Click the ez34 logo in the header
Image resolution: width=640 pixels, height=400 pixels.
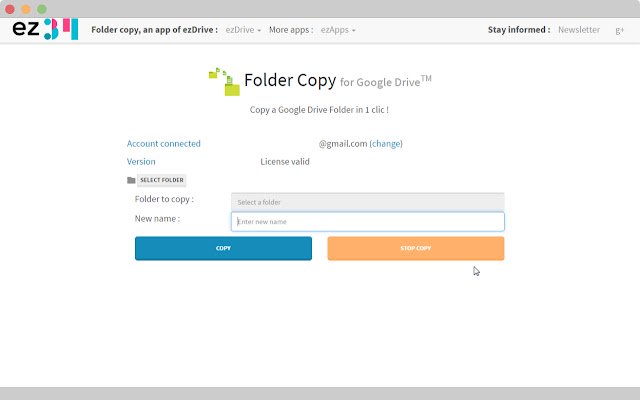click(45, 29)
